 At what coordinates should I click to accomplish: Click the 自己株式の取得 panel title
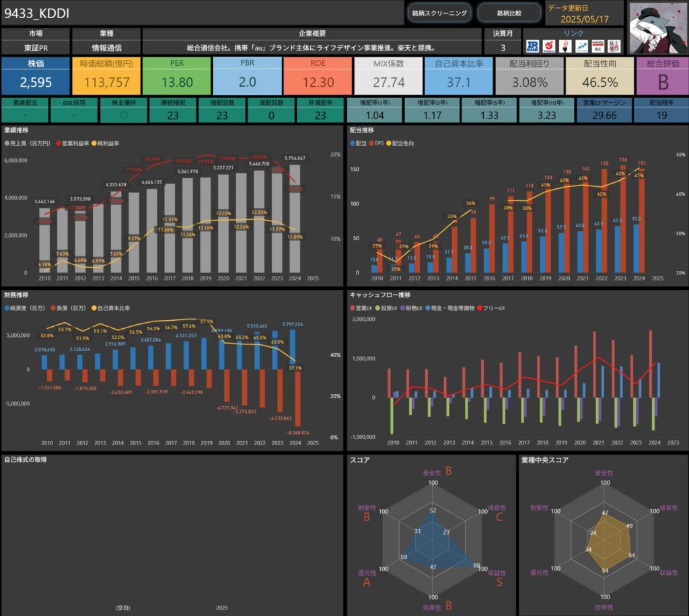(x=26, y=460)
